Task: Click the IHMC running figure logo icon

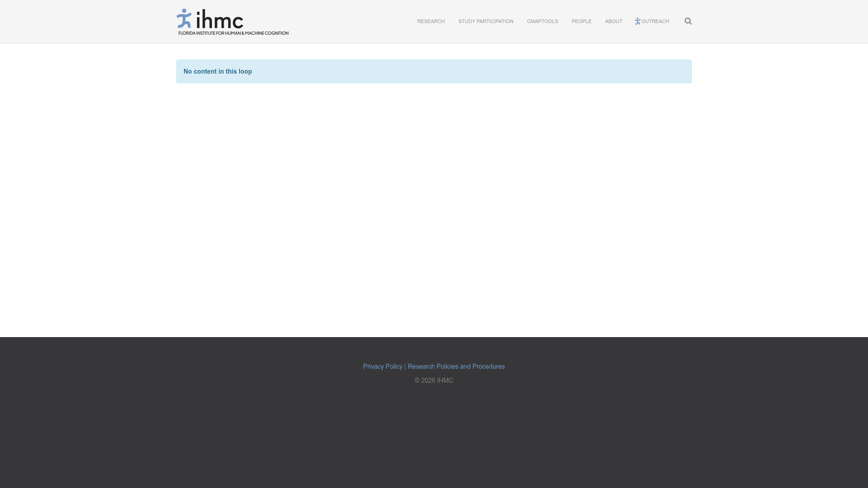Action: click(184, 19)
